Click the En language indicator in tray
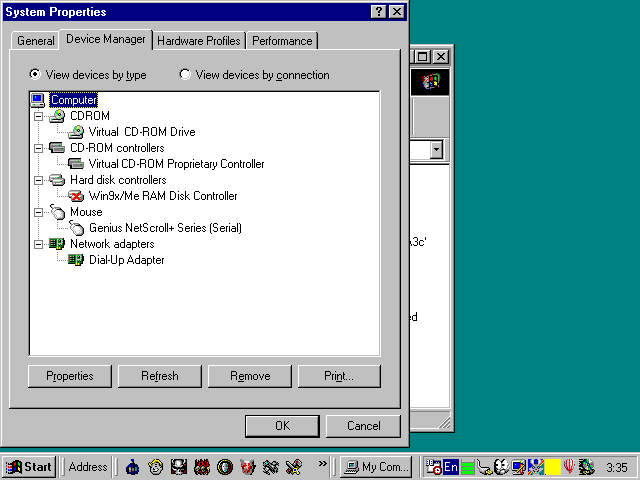 click(451, 467)
